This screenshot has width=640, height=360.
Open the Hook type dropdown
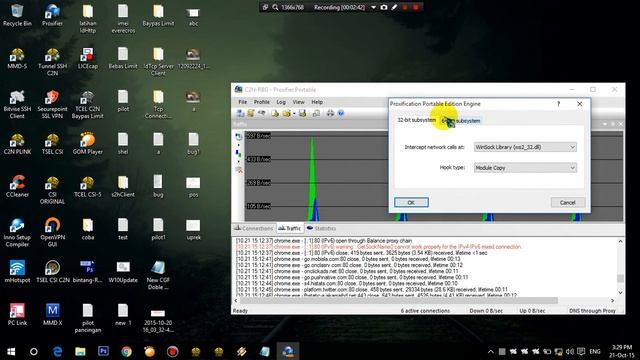[x=525, y=168]
